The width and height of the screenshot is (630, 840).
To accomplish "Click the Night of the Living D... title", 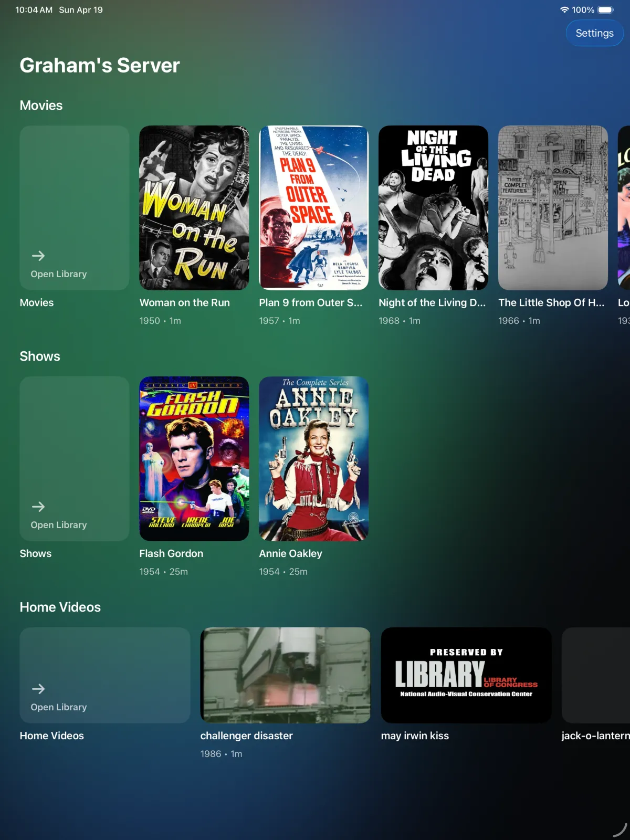I will [x=433, y=303].
